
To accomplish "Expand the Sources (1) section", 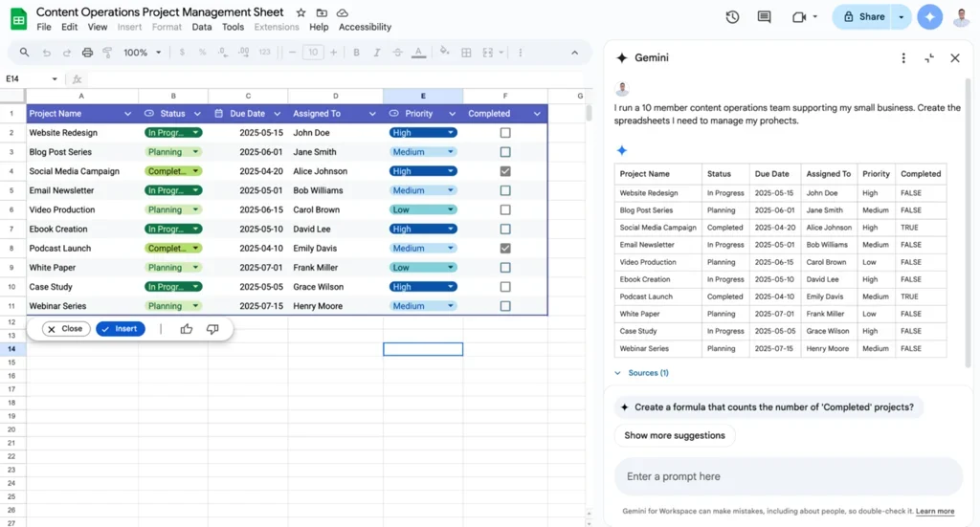I will [x=642, y=373].
